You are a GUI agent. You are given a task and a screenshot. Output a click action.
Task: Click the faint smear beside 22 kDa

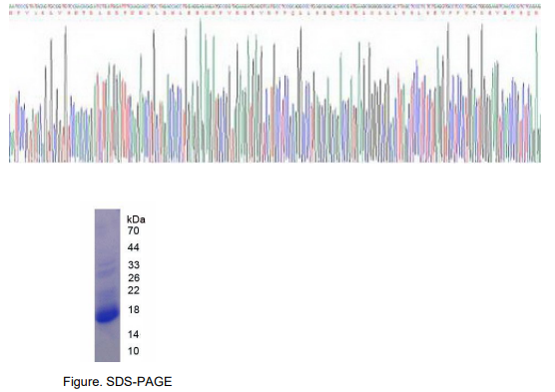pyautogui.click(x=108, y=293)
